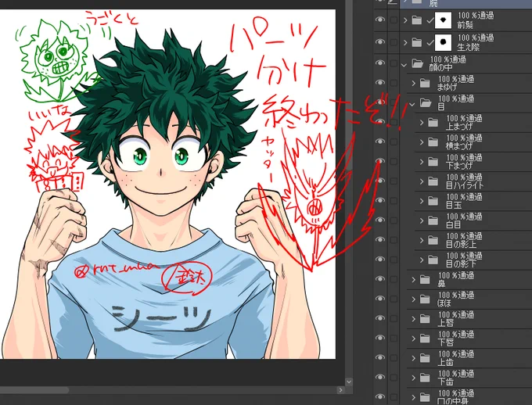Viewport: 532px width, 405px height.
Task: Toggle visibility of 顔の中 folder
Action: pyautogui.click(x=380, y=63)
